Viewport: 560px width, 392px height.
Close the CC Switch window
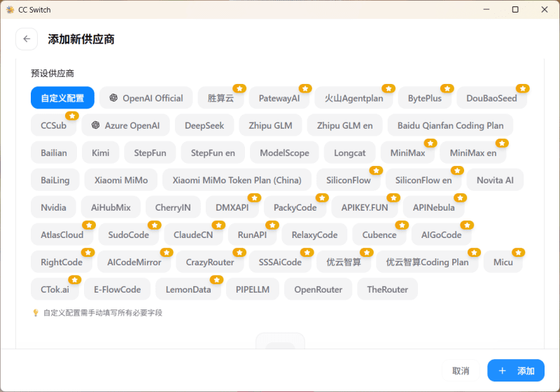point(545,10)
